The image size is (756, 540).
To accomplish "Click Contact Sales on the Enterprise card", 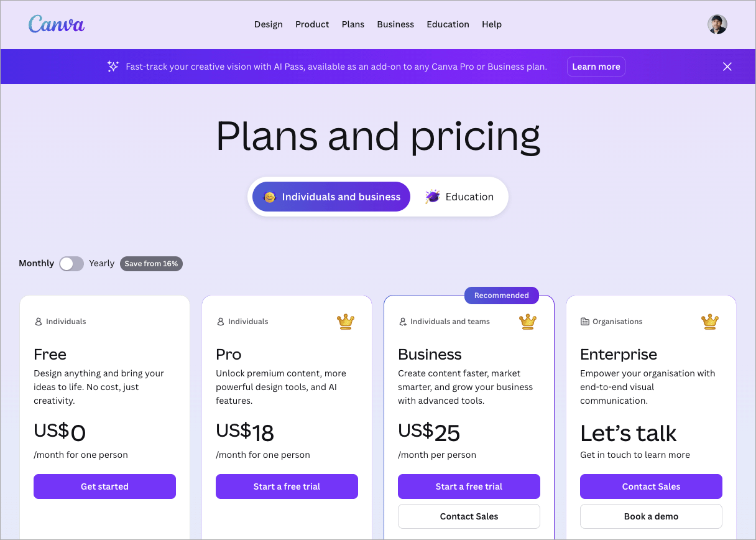I will point(651,486).
